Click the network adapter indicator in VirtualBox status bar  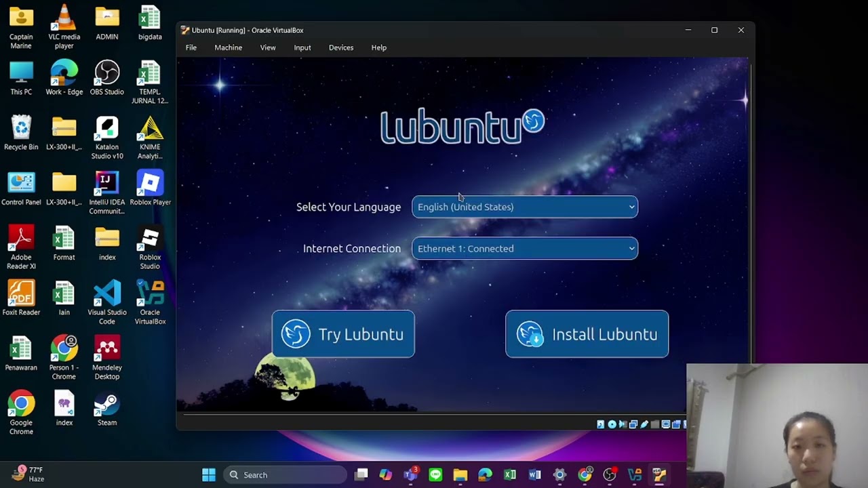click(633, 424)
